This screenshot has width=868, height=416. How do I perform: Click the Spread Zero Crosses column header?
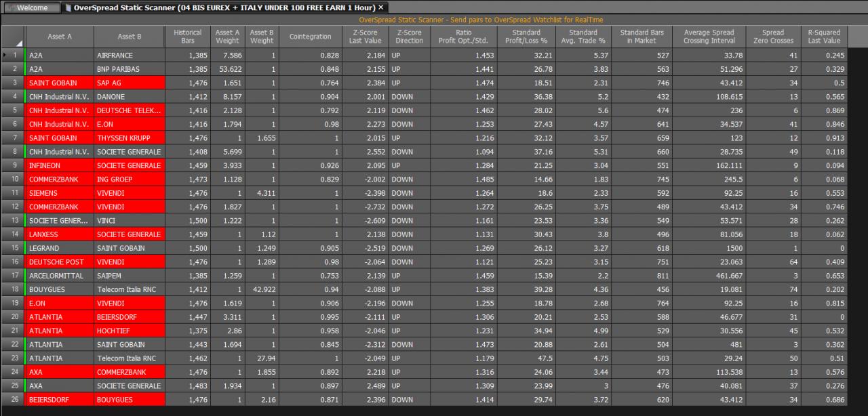coord(773,37)
